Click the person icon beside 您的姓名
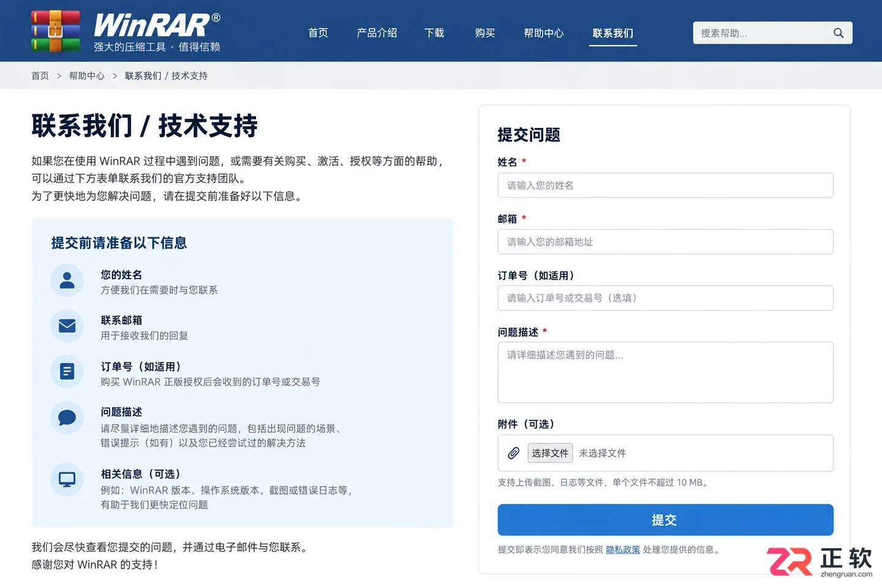The width and height of the screenshot is (882, 588). pyautogui.click(x=67, y=281)
